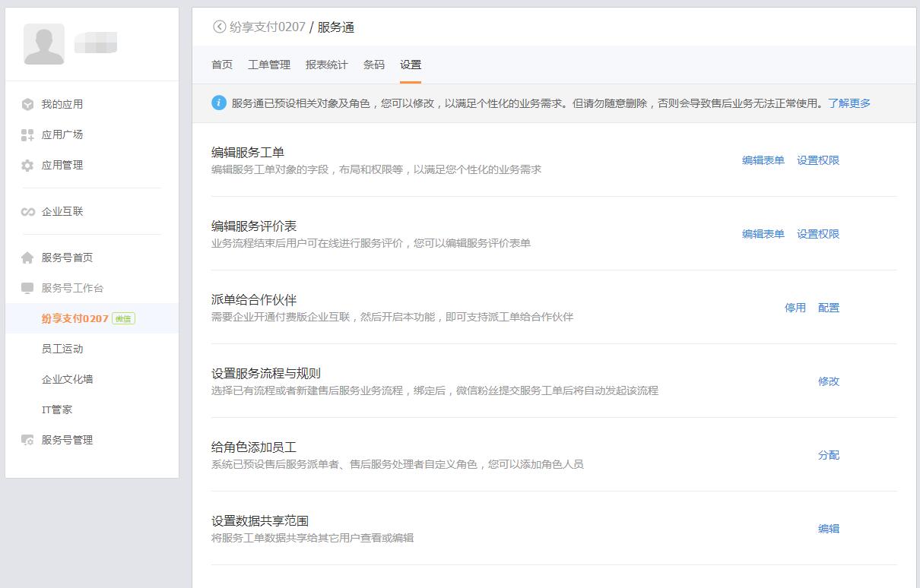Click the 服务号管理 icon in sidebar
Viewport: 920px width, 588px height.
pyautogui.click(x=27, y=441)
